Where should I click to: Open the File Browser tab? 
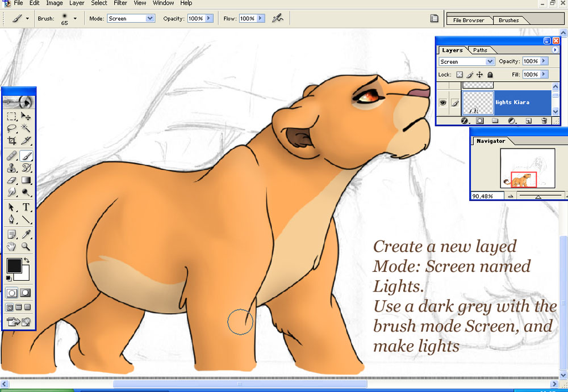469,20
